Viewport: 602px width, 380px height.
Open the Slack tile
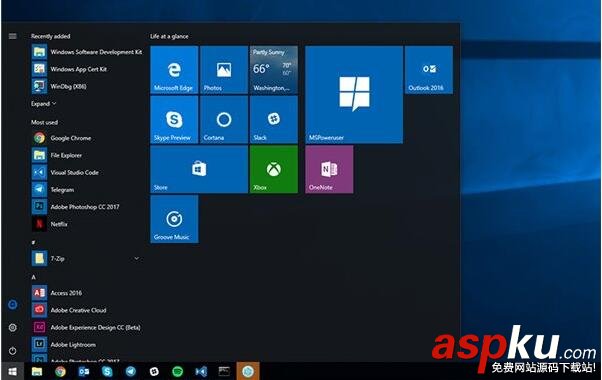(x=274, y=119)
